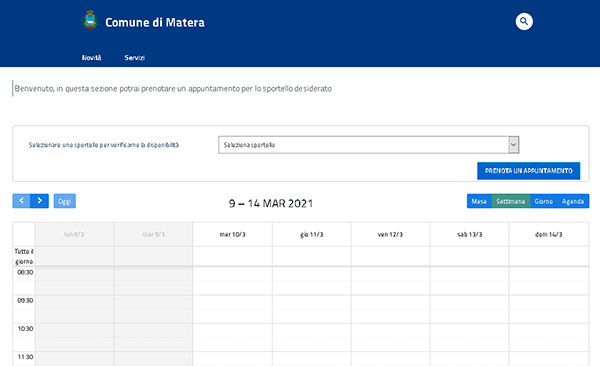Expand the Seleziona sportello dropdown
The width and height of the screenshot is (600, 366).
(x=368, y=145)
